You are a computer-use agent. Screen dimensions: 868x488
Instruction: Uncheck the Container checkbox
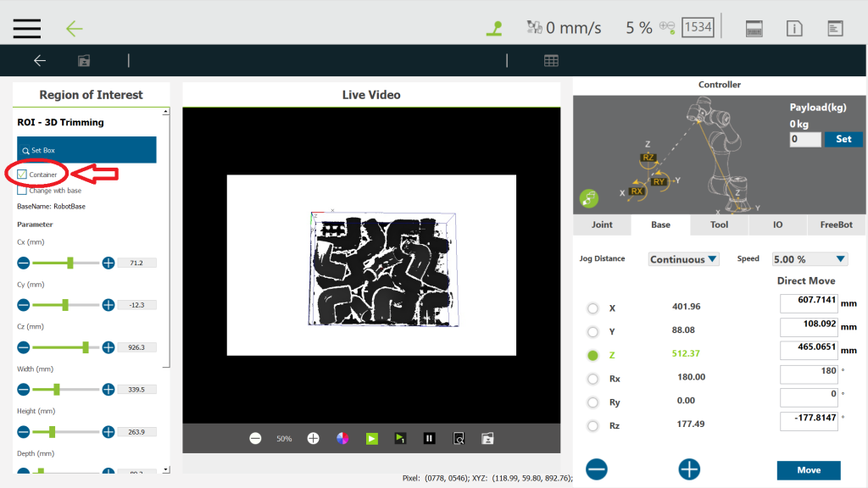(x=22, y=175)
